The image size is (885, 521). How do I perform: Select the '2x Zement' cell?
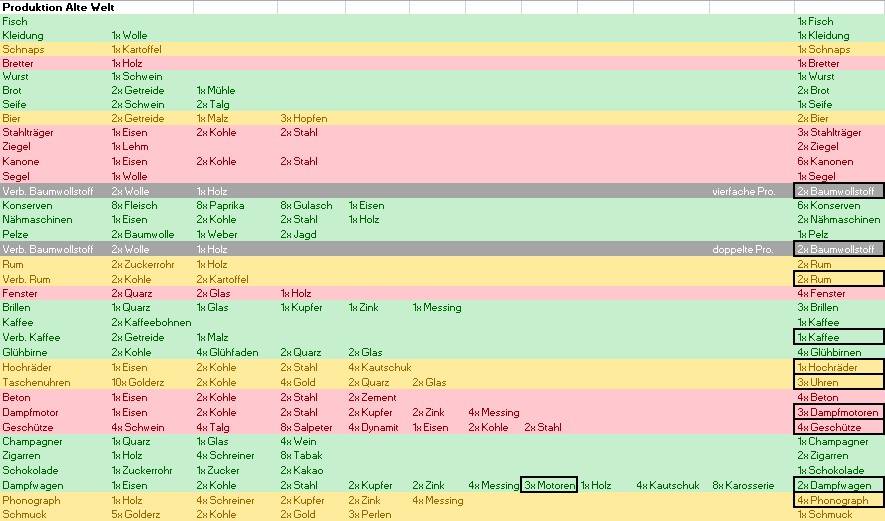372,398
